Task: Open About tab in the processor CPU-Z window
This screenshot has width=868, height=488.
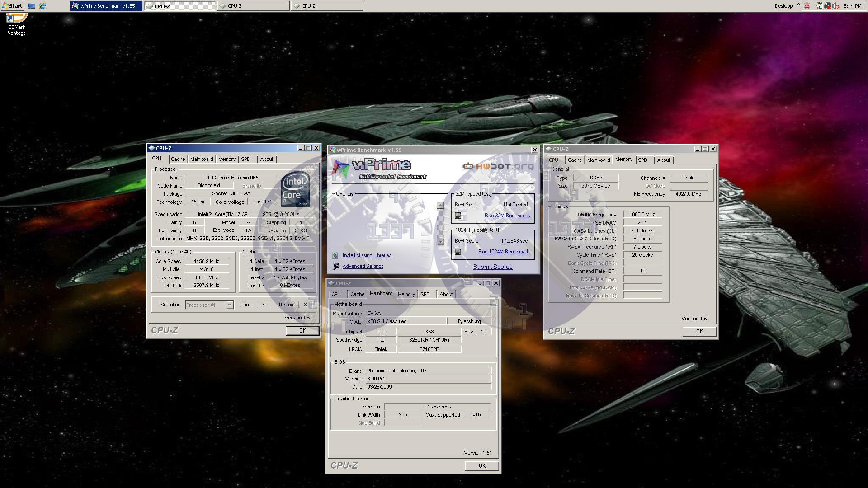Action: 266,159
